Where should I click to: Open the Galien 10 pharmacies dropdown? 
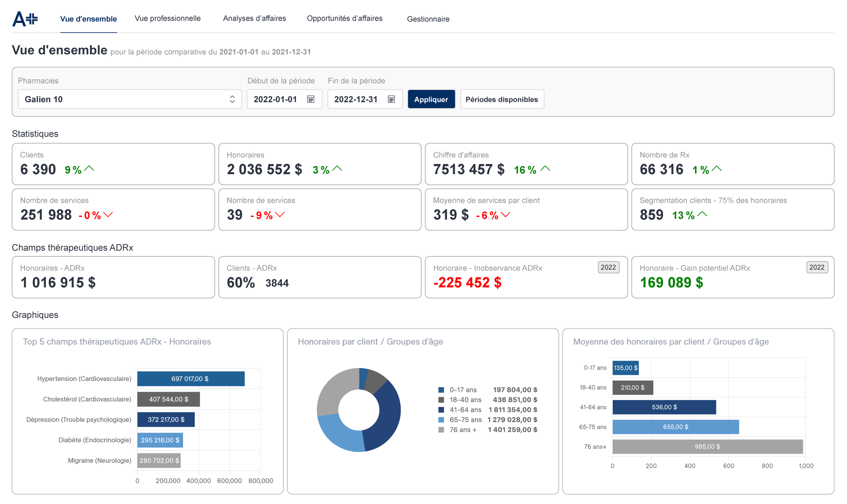[130, 99]
